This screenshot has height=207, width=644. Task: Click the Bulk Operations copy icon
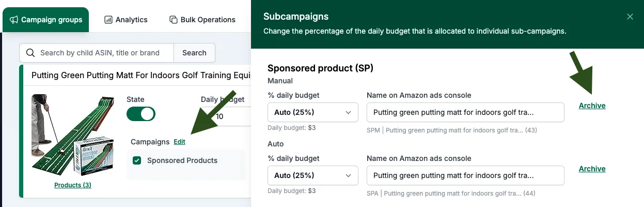(174, 20)
